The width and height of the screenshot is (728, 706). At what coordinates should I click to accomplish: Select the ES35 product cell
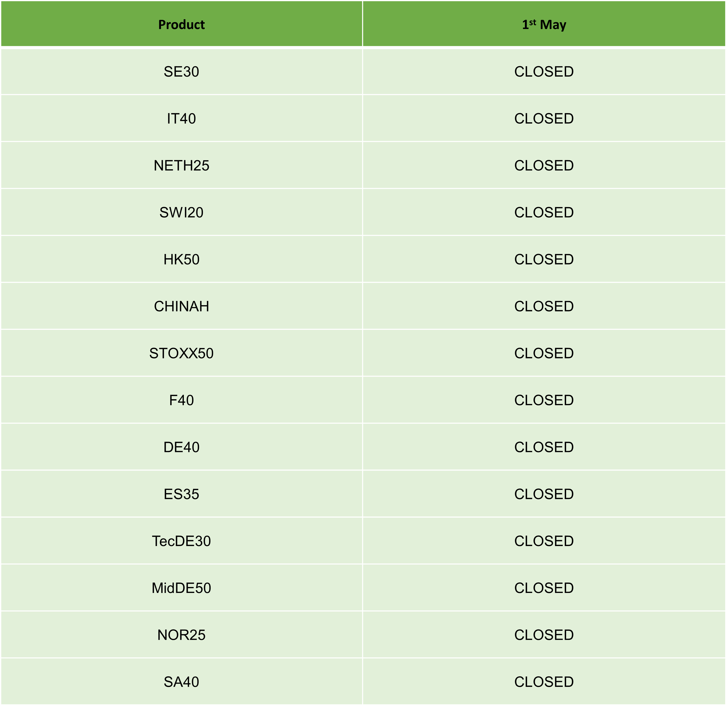(x=181, y=494)
